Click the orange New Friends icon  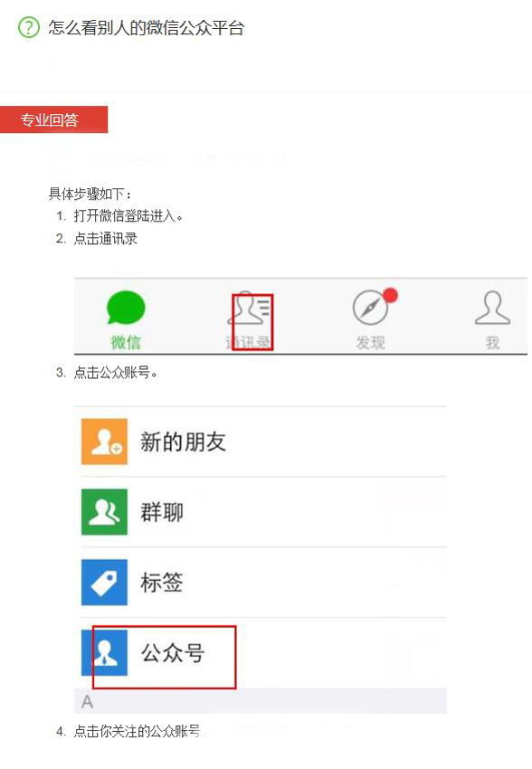(104, 441)
